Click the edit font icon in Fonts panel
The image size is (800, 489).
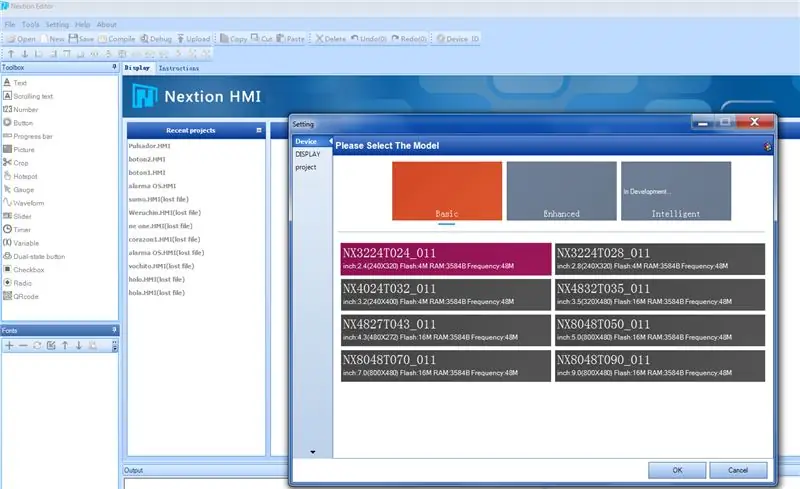[x=51, y=346]
